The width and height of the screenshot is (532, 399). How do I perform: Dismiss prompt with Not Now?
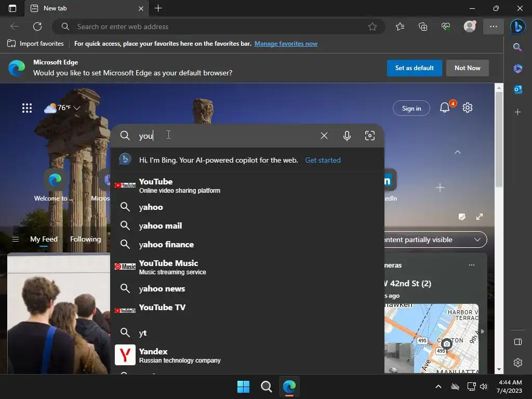(x=467, y=68)
